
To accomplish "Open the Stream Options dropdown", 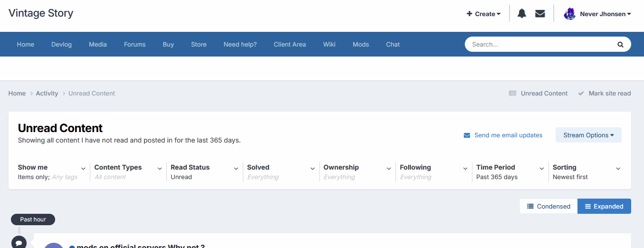I will (x=588, y=135).
